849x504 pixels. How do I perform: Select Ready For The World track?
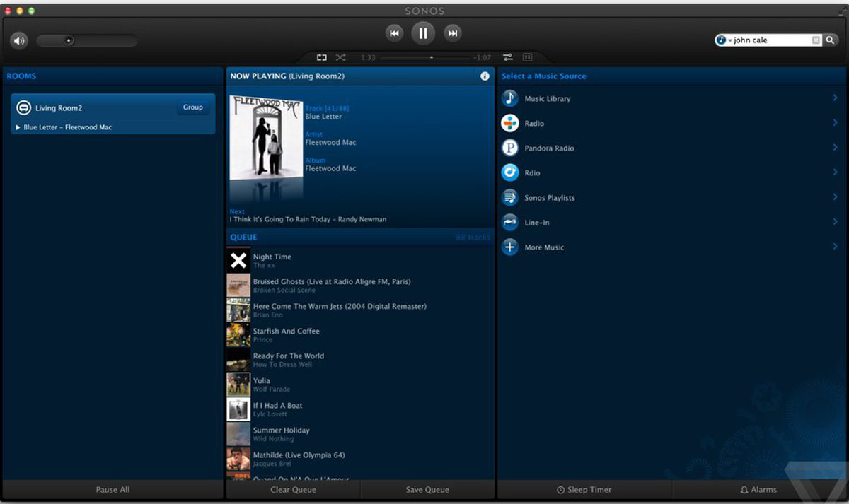tap(359, 360)
